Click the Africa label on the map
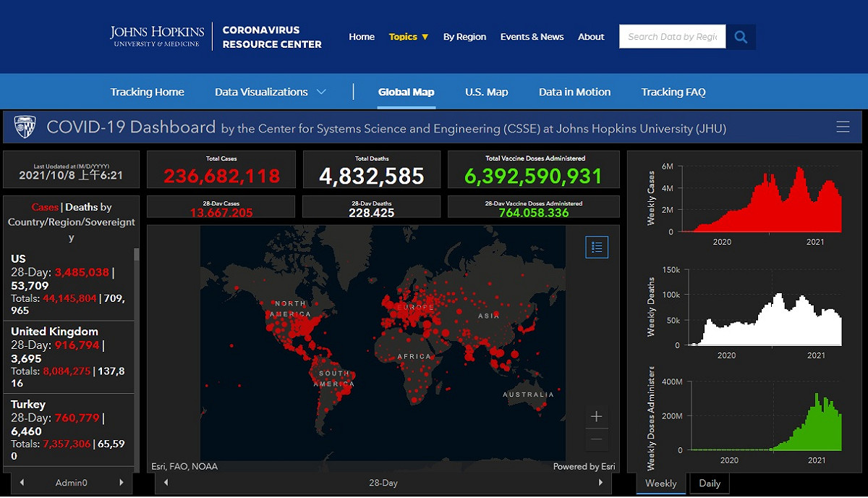The image size is (868, 498). (x=414, y=356)
